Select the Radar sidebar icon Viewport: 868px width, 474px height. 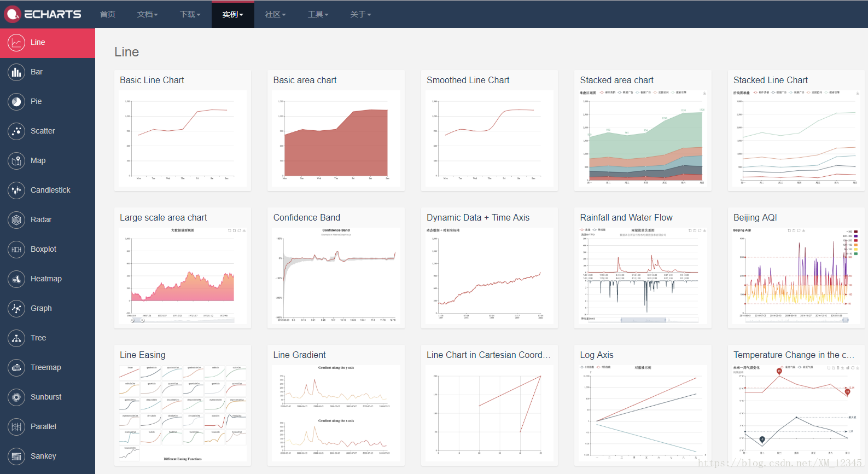[16, 219]
